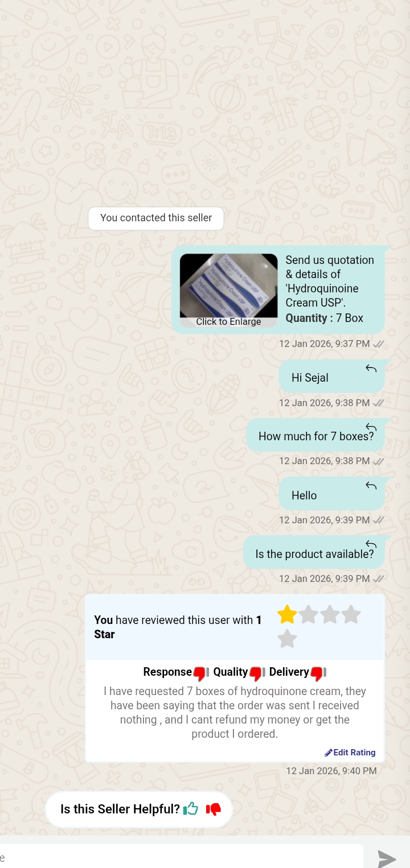Click the 'You contacted this seller' notice
This screenshot has width=410, height=868.
[x=156, y=218]
